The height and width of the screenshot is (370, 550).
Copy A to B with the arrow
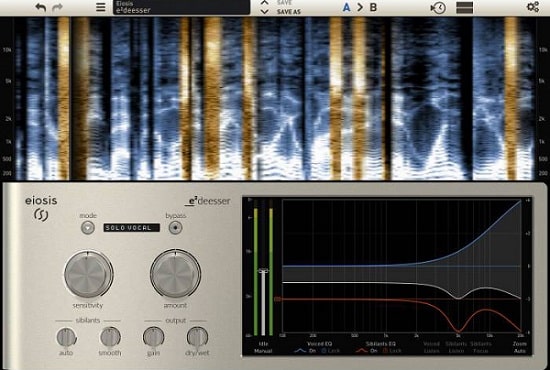coord(360,7)
